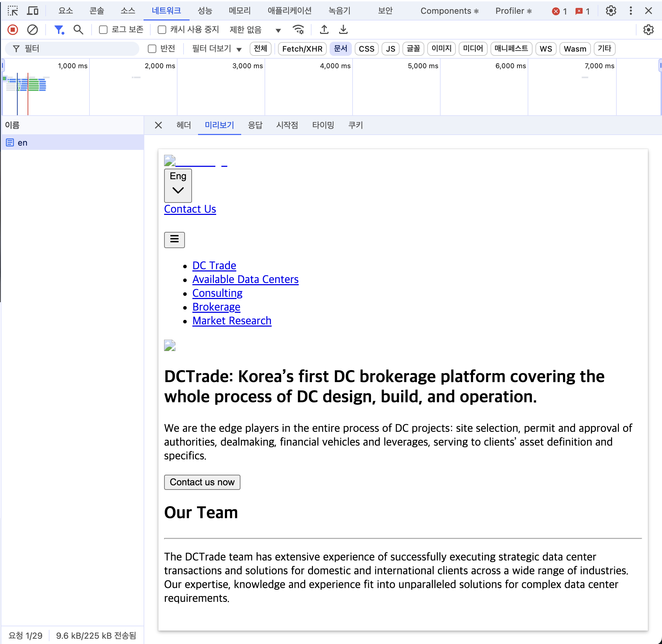
Task: Open the 제한 없음 throttling dropdown
Action: point(255,30)
